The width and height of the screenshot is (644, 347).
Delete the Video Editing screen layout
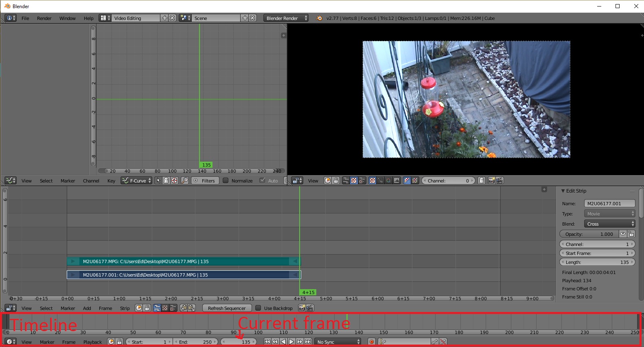click(x=172, y=18)
